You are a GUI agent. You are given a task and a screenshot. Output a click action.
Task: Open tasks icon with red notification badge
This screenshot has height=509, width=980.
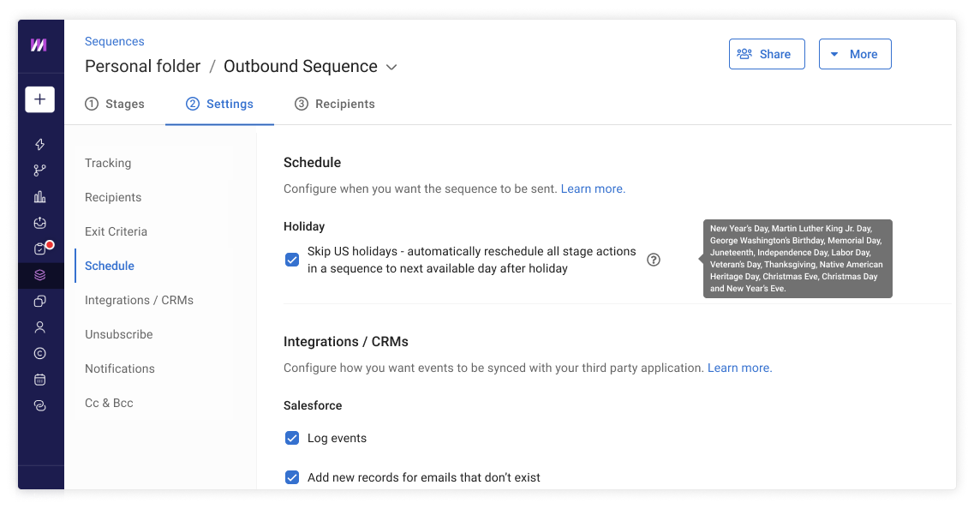(40, 249)
